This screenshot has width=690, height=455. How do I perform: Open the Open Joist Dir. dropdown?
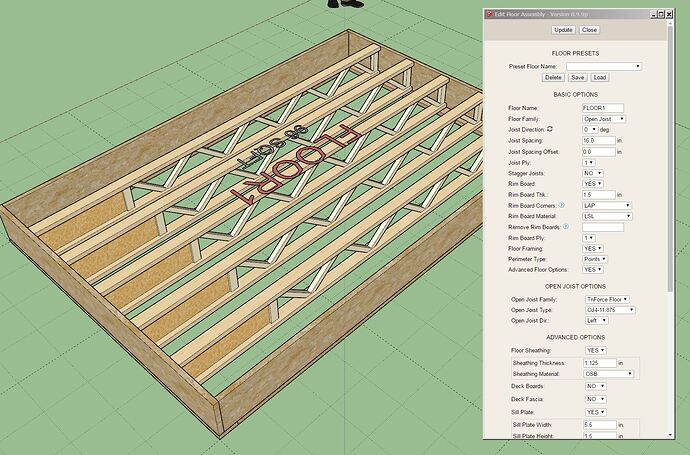point(597,321)
